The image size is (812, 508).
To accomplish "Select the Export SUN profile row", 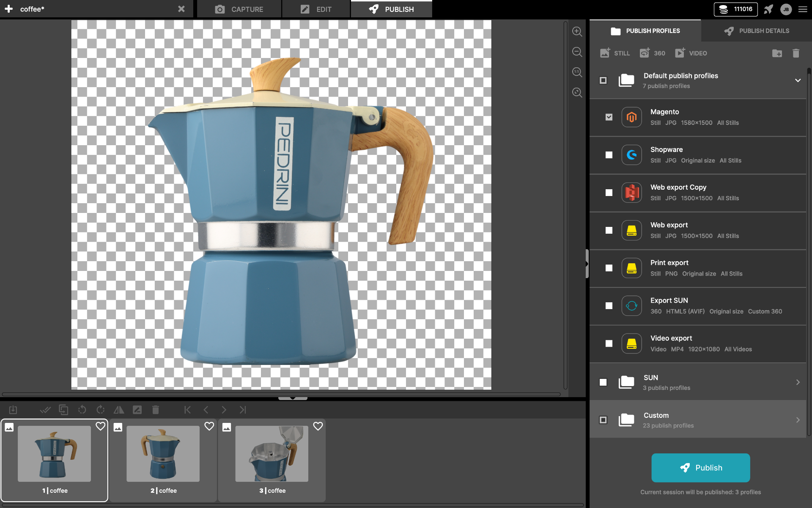I will (x=698, y=306).
